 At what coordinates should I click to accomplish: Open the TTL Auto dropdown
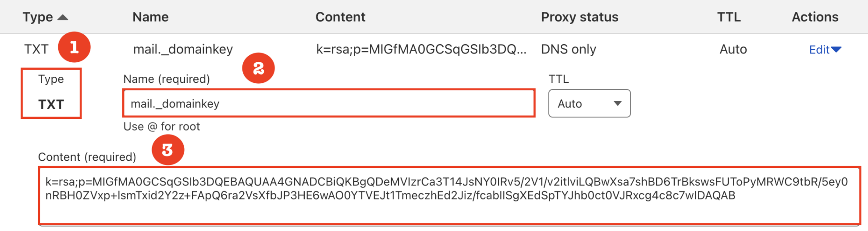point(589,103)
